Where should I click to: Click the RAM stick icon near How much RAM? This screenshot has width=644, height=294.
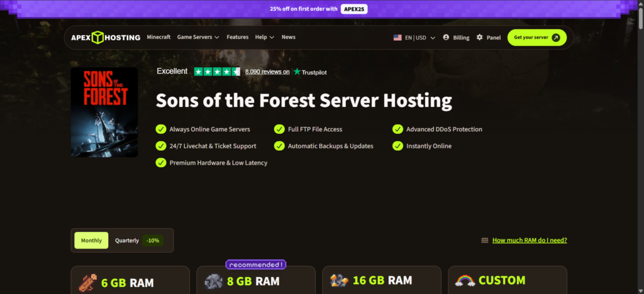pyautogui.click(x=485, y=241)
